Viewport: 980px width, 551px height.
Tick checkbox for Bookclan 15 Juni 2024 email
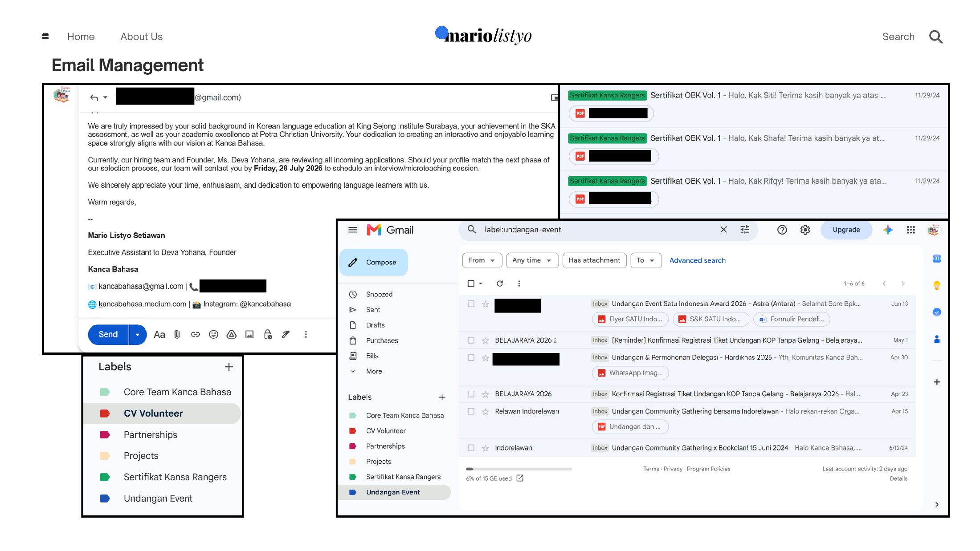point(471,448)
